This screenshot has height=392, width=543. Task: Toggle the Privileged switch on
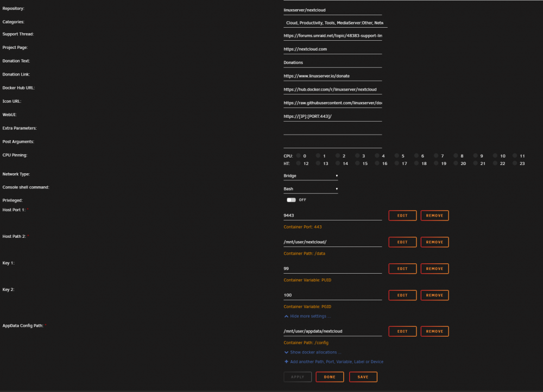[x=291, y=200]
